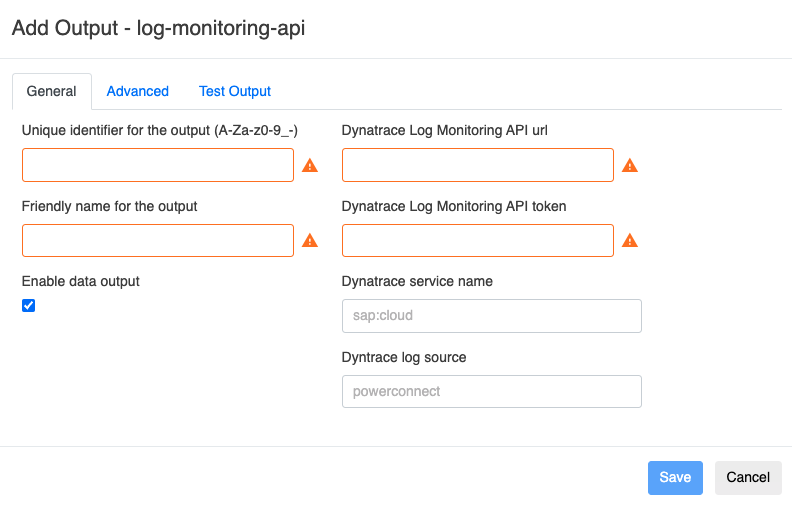Screen dimensions: 792x507
Task: Focus the Dynatrace Log Monitoring API url field
Action: tap(478, 165)
